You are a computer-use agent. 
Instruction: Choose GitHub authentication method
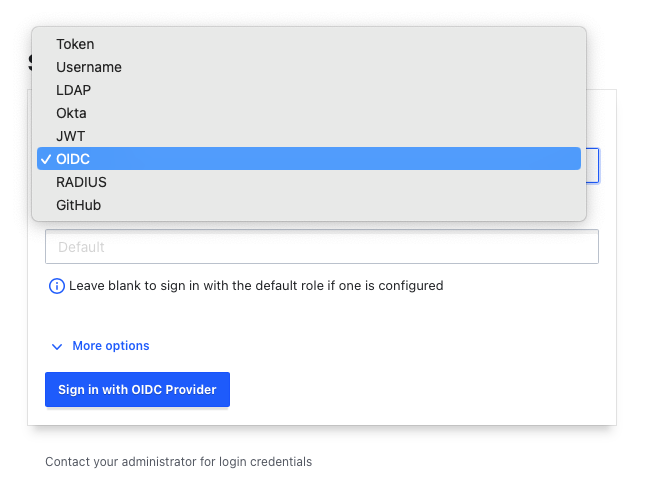(78, 205)
